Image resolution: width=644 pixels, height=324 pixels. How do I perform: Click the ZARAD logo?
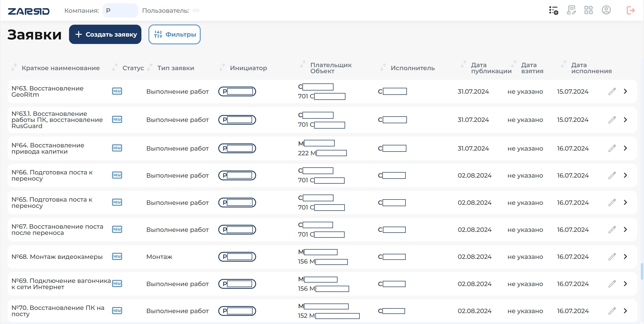tap(29, 11)
